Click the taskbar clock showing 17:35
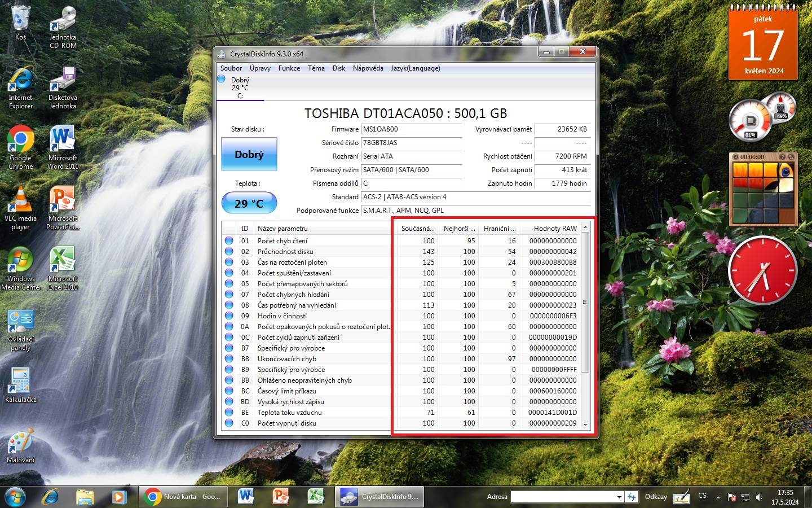 pyautogui.click(x=785, y=497)
